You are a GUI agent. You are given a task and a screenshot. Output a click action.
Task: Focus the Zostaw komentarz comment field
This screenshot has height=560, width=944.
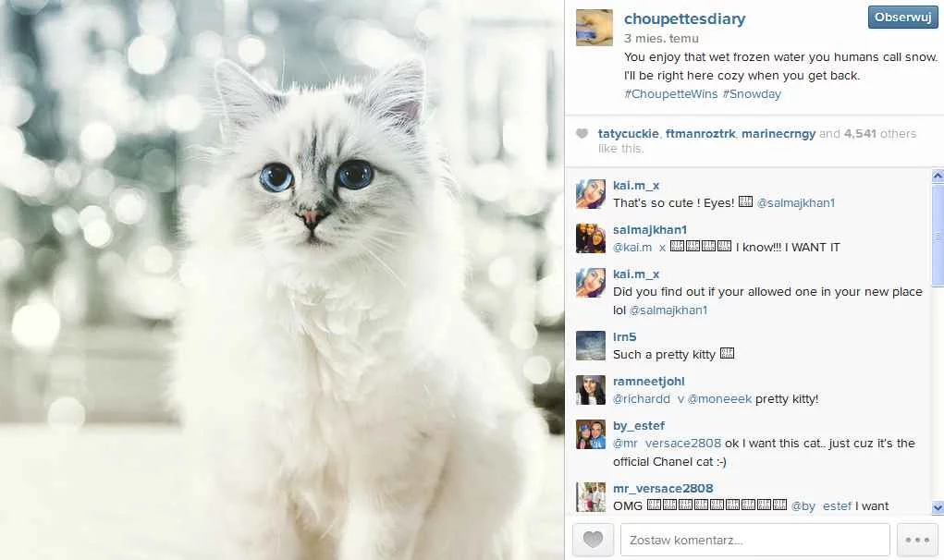(x=755, y=540)
